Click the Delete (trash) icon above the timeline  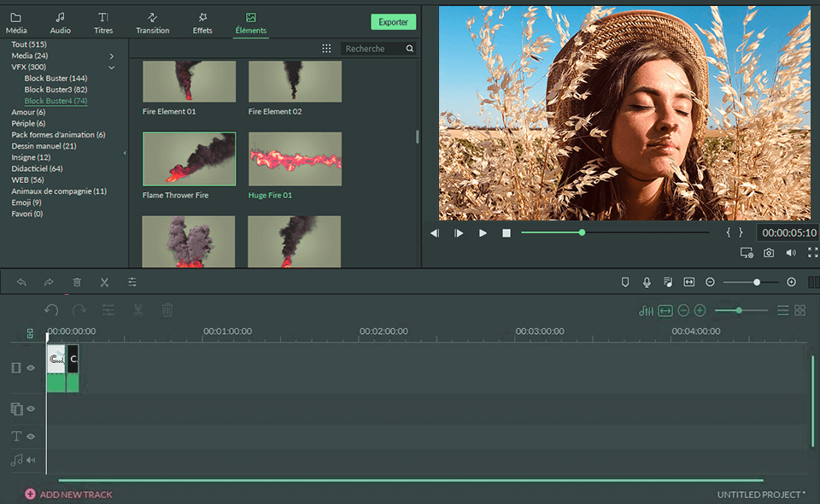pos(77,282)
